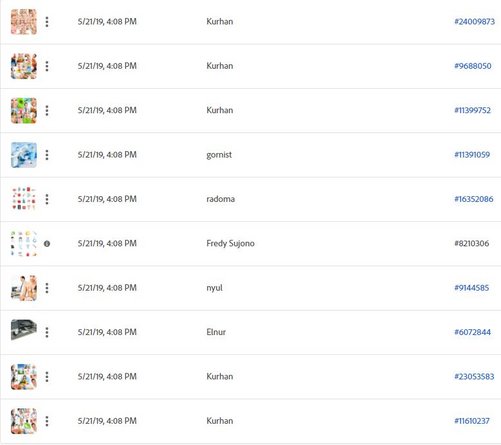
Task: Open more options for asset #23053583
Action: [47, 376]
